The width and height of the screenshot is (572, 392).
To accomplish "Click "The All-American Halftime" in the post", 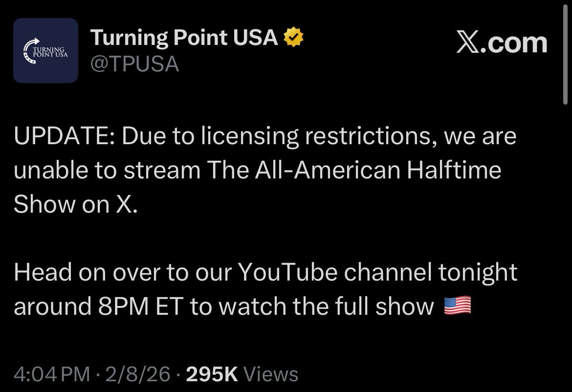I will coord(354,170).
